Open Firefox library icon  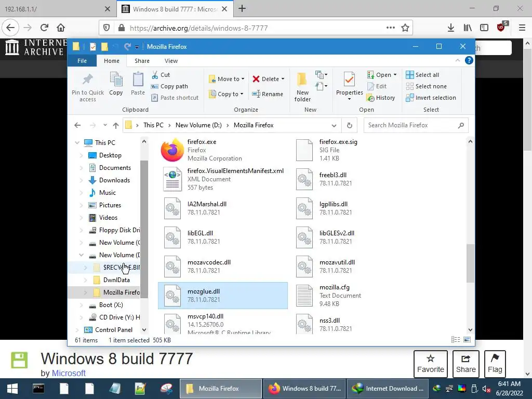[x=468, y=28]
